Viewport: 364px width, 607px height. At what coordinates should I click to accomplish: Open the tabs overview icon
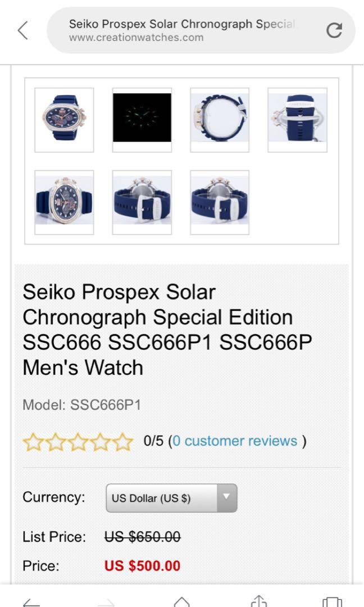332,602
